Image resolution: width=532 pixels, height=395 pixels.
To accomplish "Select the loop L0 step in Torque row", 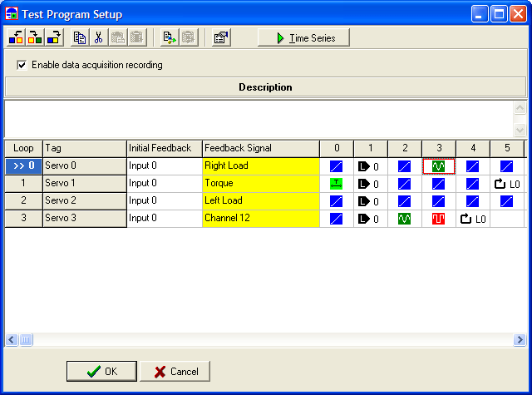I will (507, 184).
